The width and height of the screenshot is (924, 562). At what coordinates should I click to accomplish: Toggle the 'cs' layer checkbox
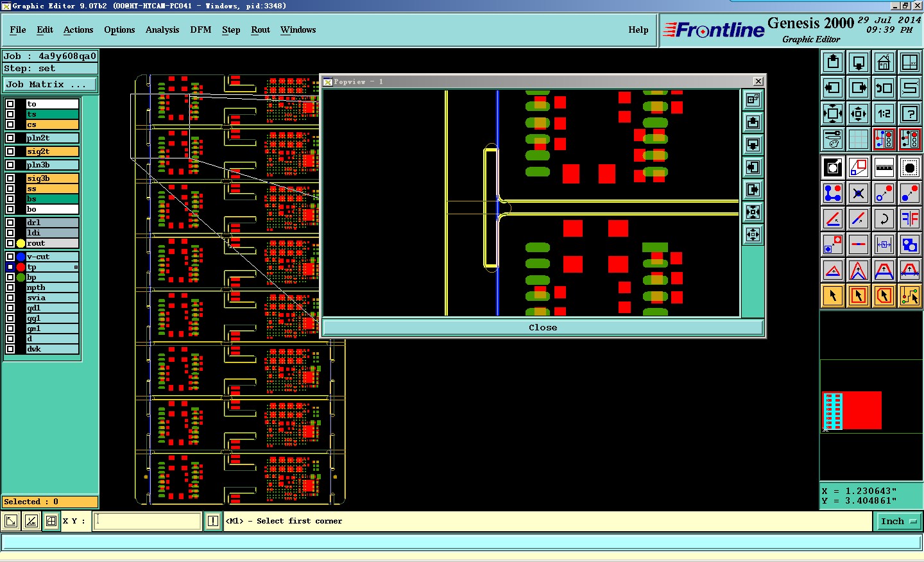click(10, 124)
